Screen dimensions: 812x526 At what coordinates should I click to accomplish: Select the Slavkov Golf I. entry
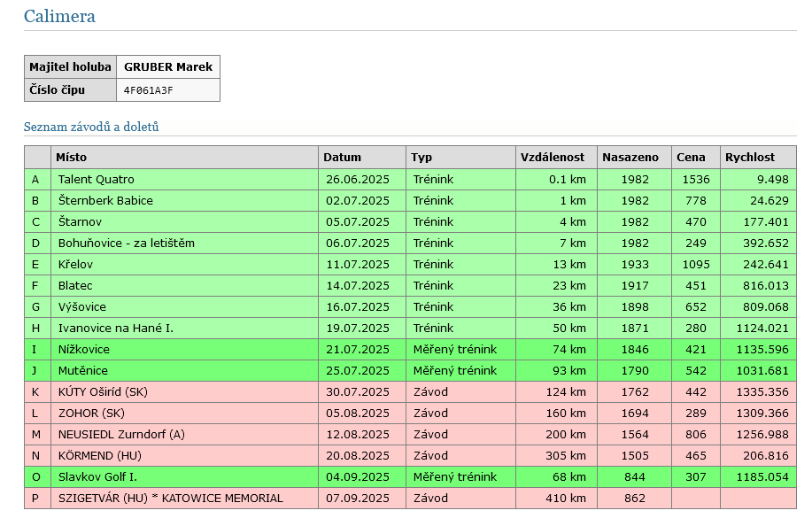(x=99, y=477)
